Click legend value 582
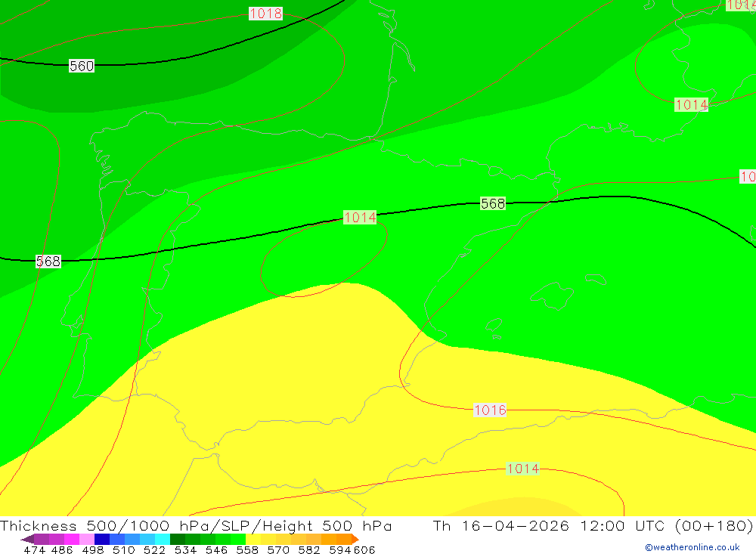756x554 pixels. tap(309, 549)
